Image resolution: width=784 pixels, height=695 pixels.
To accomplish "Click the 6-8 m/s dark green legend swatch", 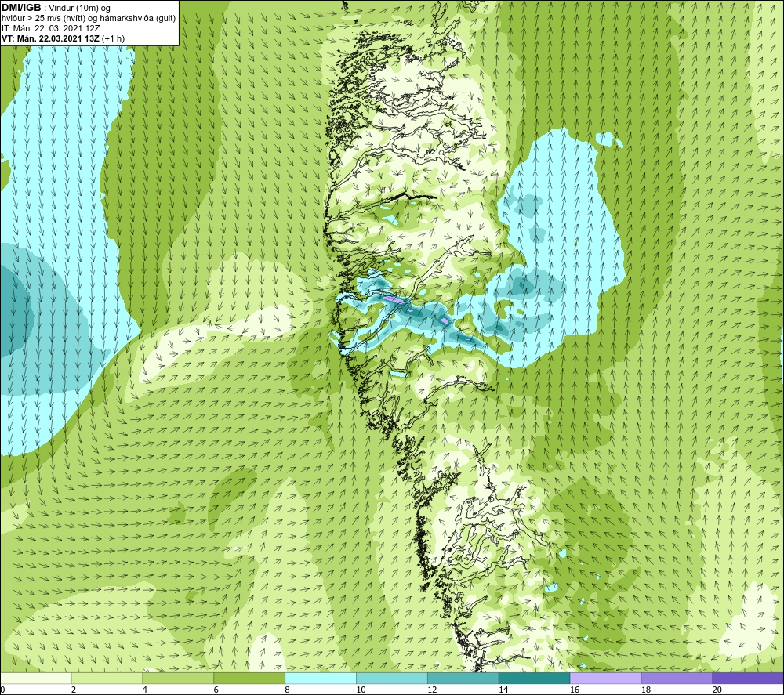I will point(249,678).
